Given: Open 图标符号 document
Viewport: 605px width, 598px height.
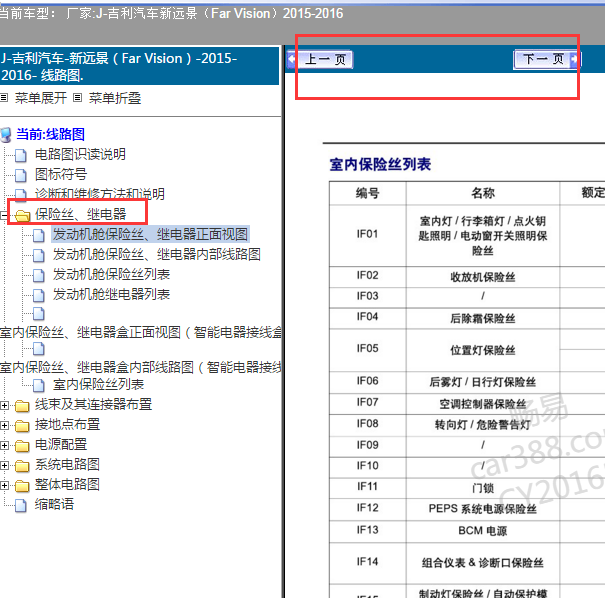Looking at the screenshot, I should click(x=61, y=174).
